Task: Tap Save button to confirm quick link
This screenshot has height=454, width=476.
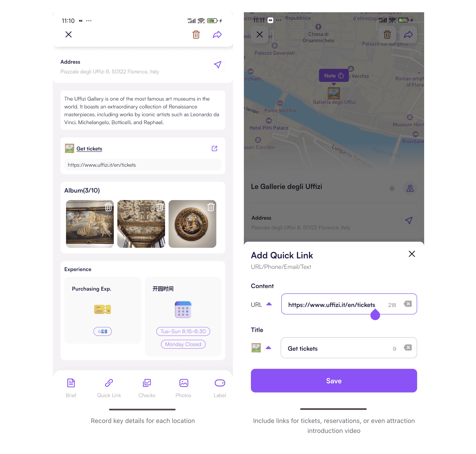Action: point(334,380)
